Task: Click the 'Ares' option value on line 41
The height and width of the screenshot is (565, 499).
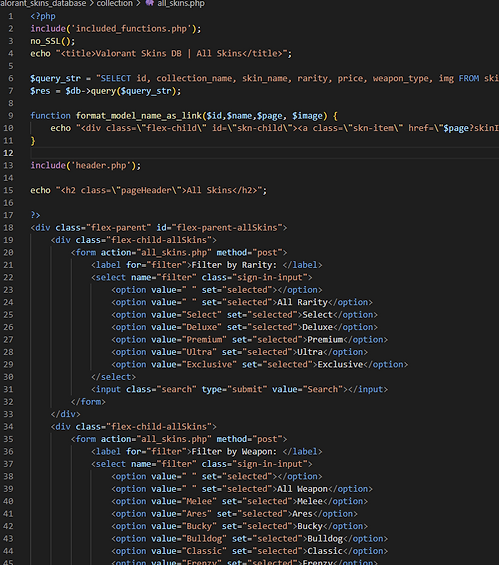Action: [196, 513]
